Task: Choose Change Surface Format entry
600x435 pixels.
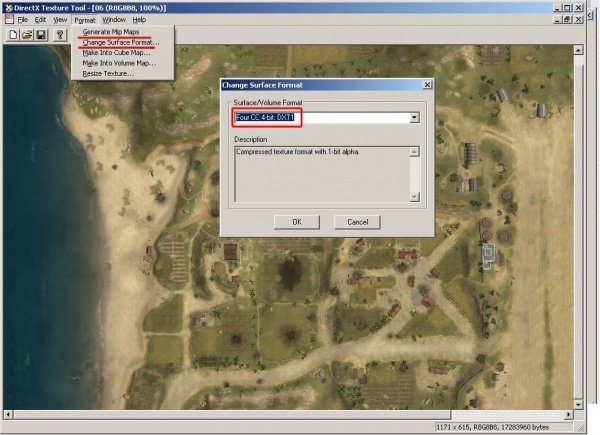Action: pyautogui.click(x=121, y=42)
